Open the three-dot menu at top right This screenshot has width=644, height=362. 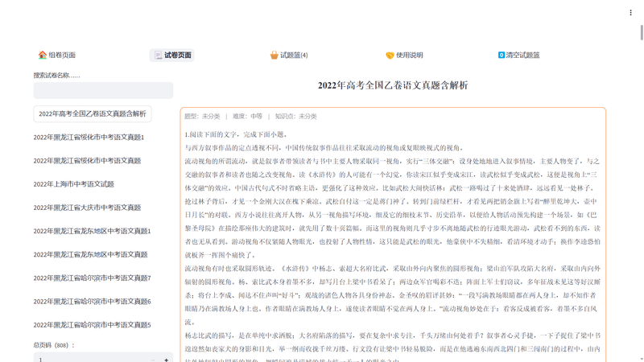[630, 13]
